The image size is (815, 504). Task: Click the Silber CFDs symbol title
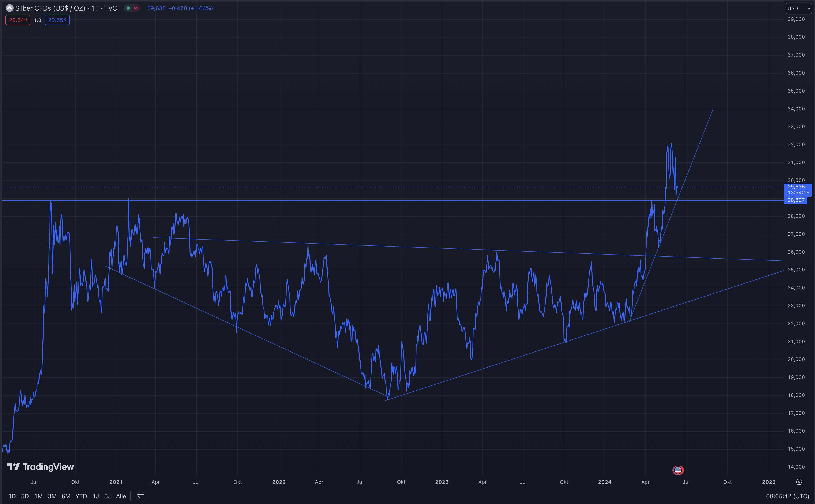[x=66, y=8]
